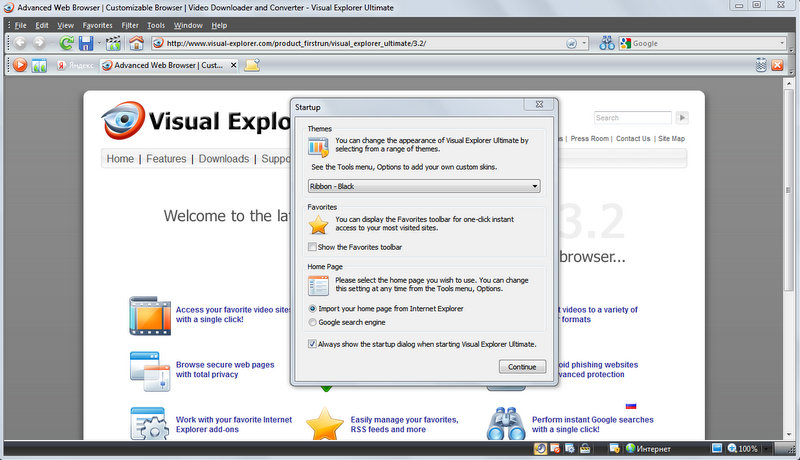Click Access your favorite video sites link

233,314
